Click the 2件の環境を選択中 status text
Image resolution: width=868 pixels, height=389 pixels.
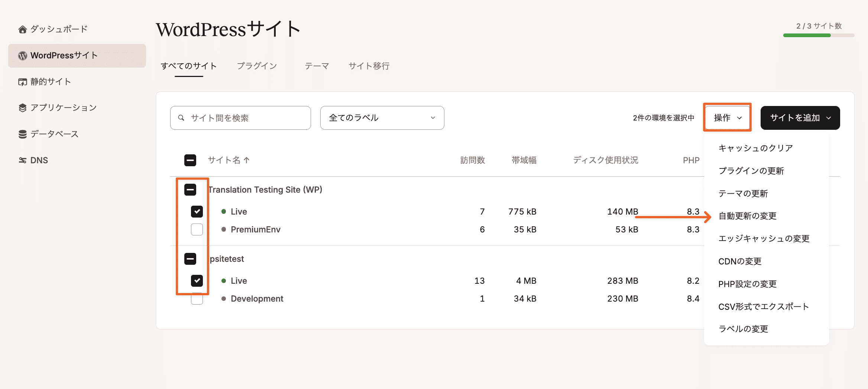(x=664, y=118)
